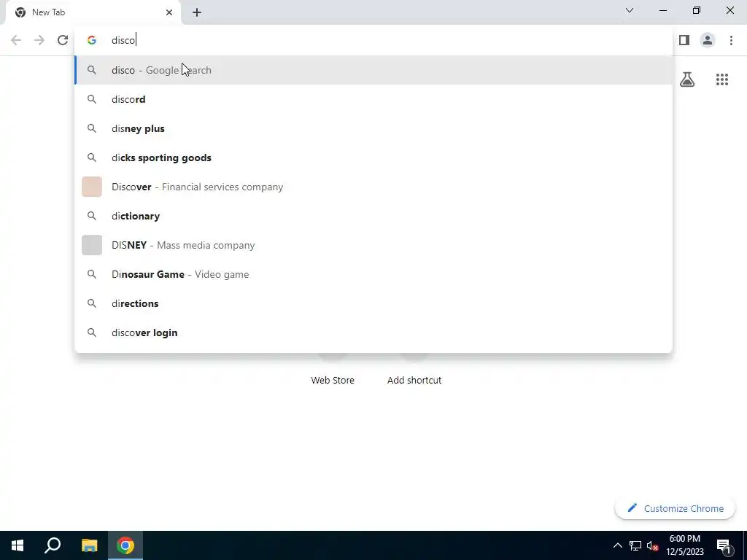
Task: Open Windows taskbar search
Action: (x=53, y=545)
